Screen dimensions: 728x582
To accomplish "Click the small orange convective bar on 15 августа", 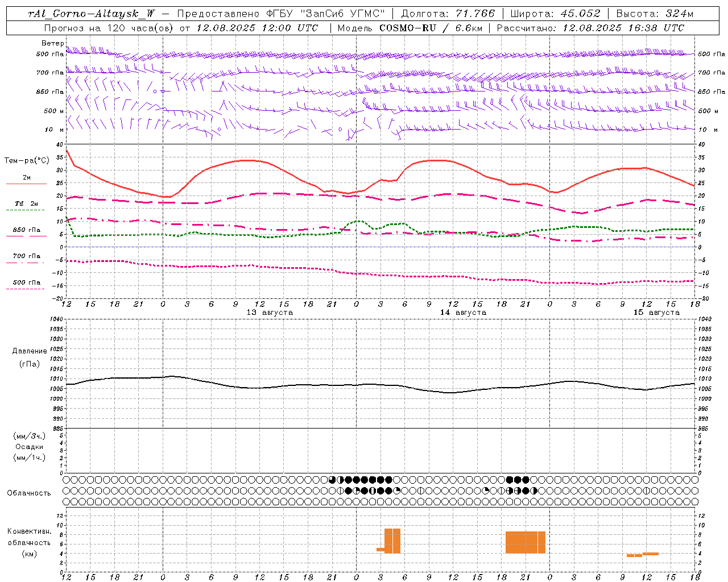I will tap(643, 554).
